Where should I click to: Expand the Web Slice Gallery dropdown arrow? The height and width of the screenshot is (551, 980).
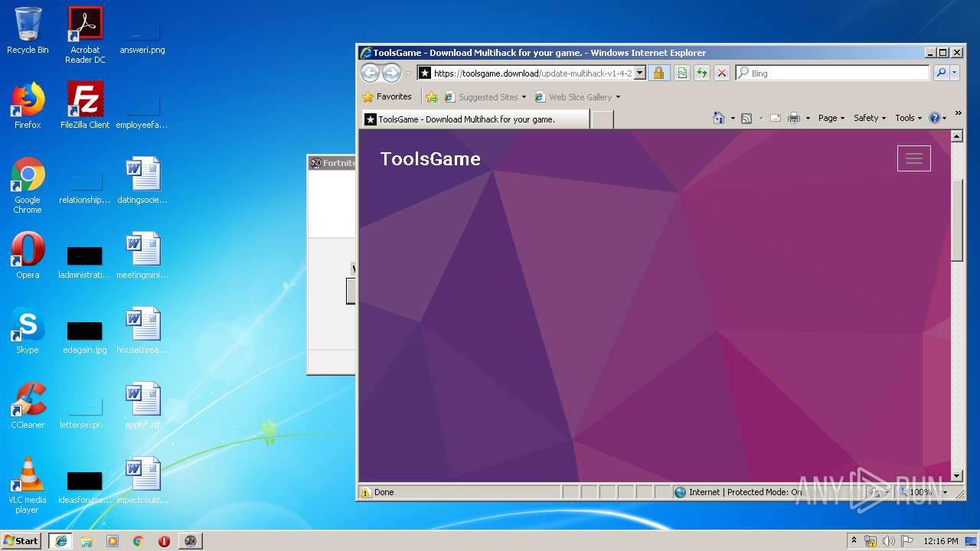[618, 97]
